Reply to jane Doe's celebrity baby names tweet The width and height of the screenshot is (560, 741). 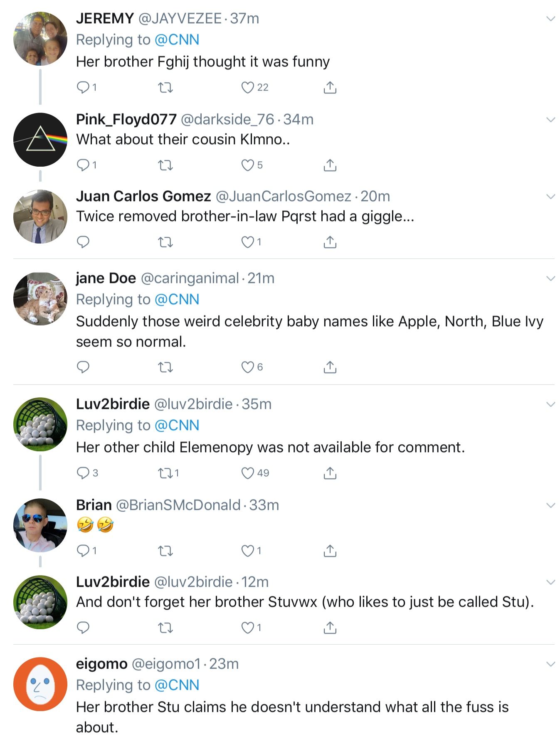click(x=83, y=367)
